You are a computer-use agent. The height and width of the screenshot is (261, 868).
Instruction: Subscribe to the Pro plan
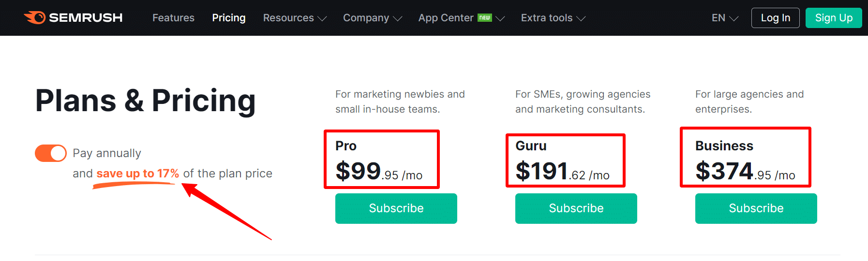pyautogui.click(x=396, y=208)
